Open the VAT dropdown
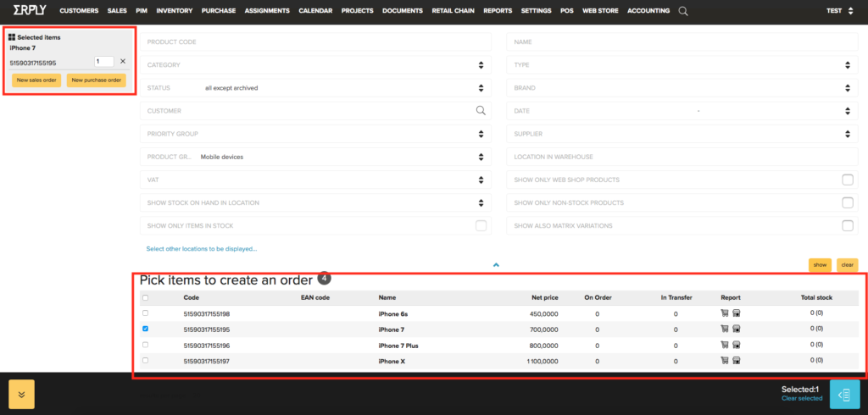The width and height of the screenshot is (868, 415). (x=315, y=180)
